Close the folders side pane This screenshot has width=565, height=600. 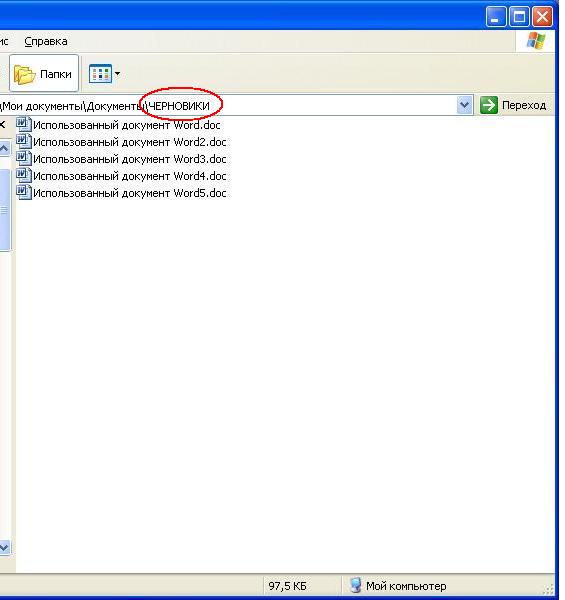click(2, 125)
